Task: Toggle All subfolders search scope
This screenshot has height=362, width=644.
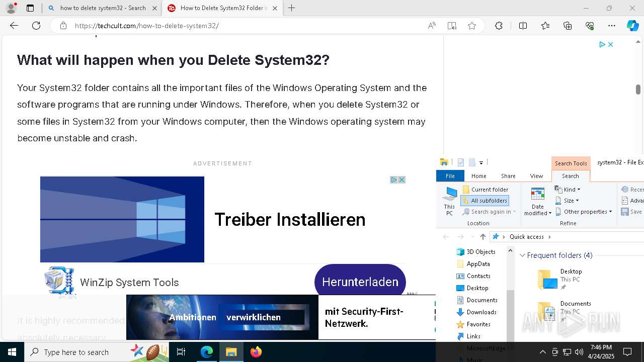Action: (485, 201)
